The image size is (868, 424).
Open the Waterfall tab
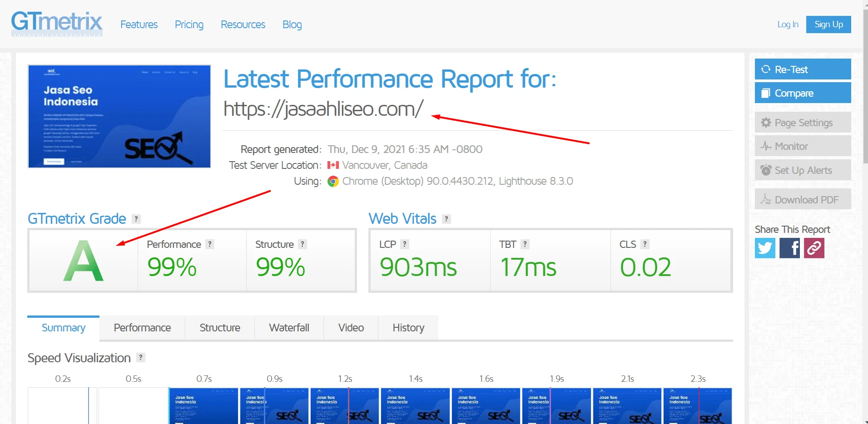point(289,328)
